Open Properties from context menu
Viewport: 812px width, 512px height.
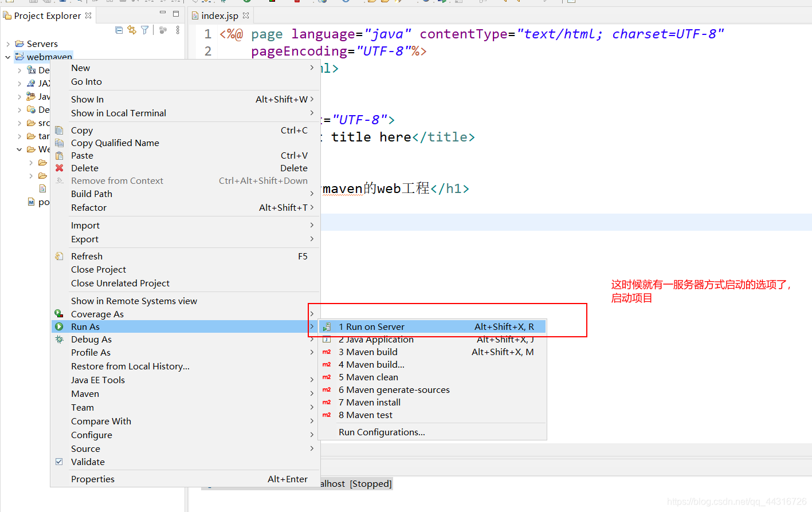click(185, 479)
